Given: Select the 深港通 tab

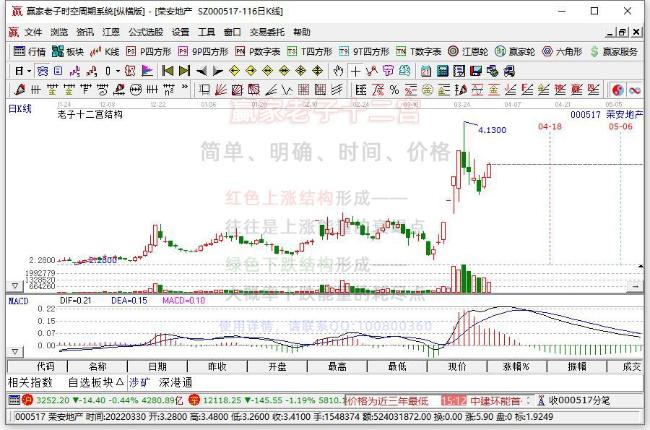Looking at the screenshot, I should [x=175, y=382].
